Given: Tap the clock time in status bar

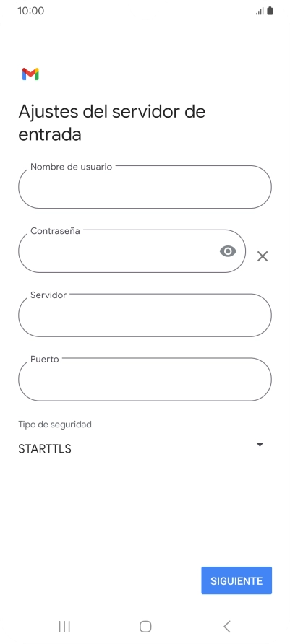Looking at the screenshot, I should (x=31, y=11).
